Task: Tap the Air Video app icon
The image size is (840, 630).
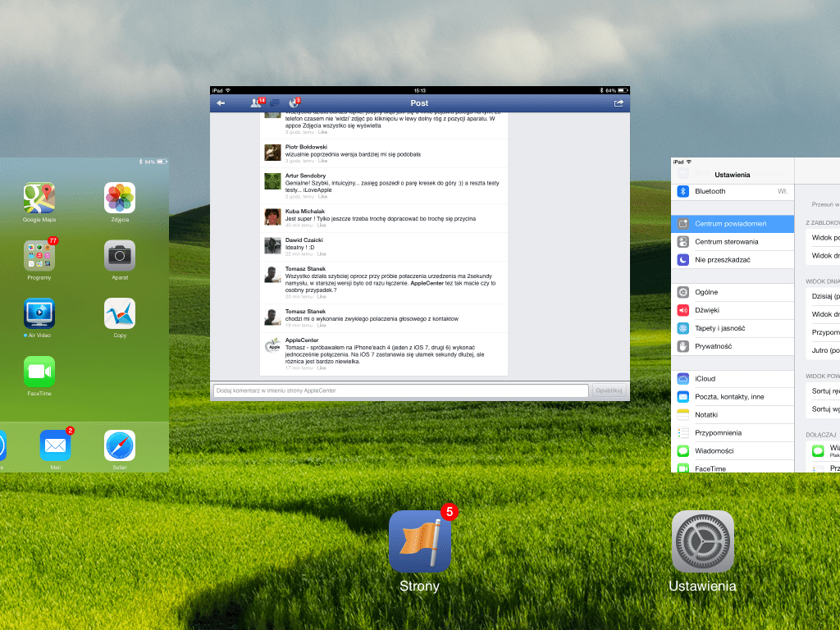Action: point(39,313)
